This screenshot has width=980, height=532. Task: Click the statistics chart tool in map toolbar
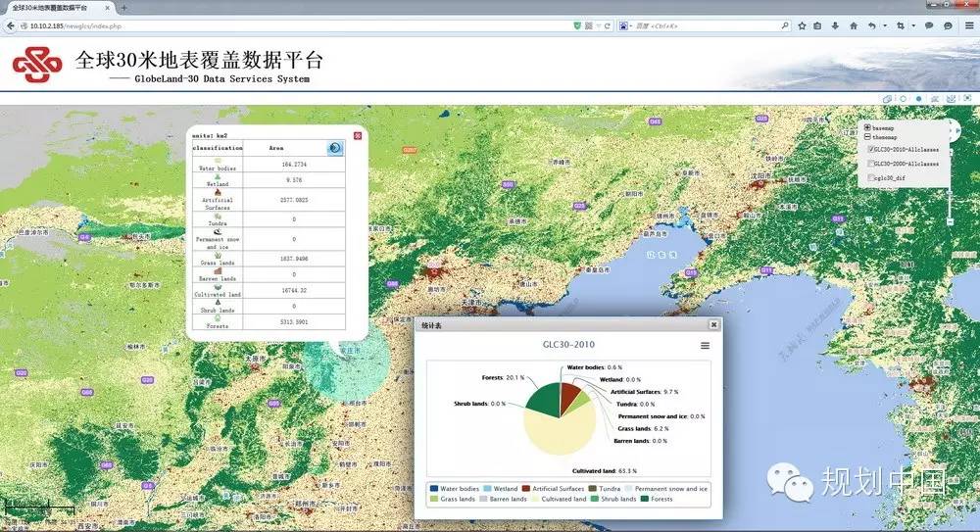pos(935,99)
